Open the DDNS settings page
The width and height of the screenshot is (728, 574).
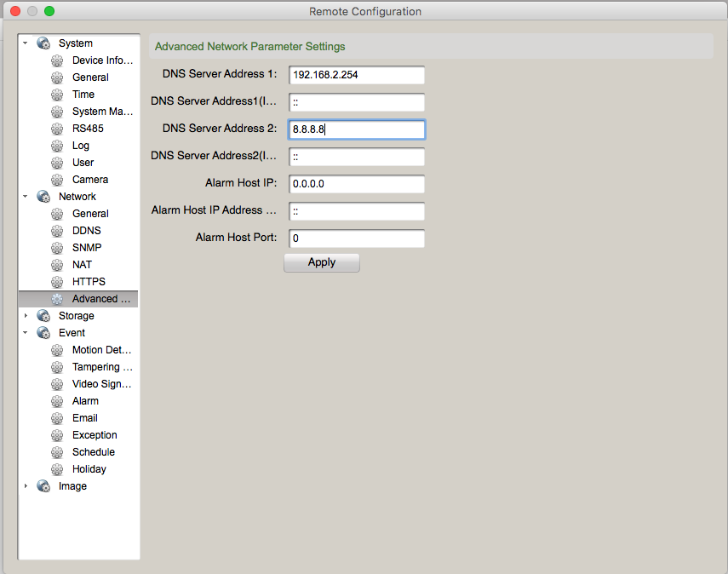[86, 231]
